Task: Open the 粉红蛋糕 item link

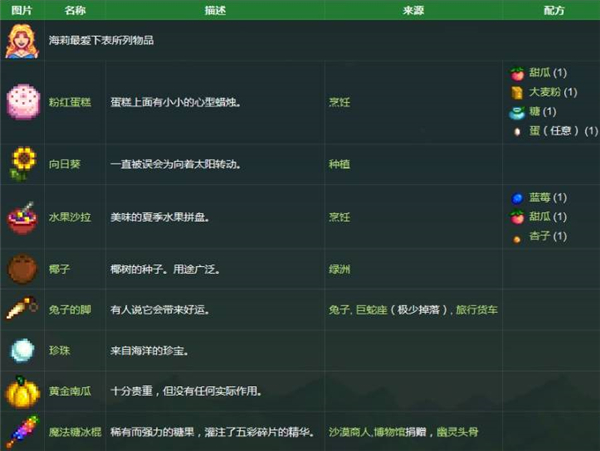Action: coord(69,102)
